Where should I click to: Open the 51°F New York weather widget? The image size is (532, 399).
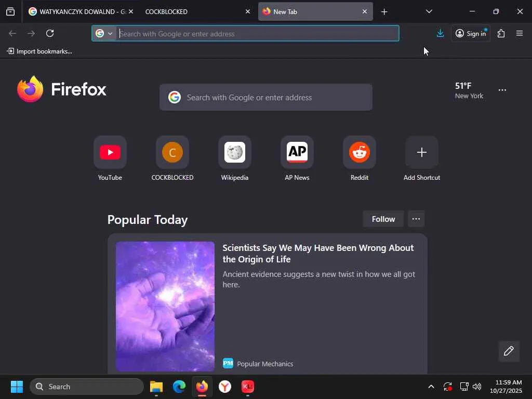(x=469, y=90)
